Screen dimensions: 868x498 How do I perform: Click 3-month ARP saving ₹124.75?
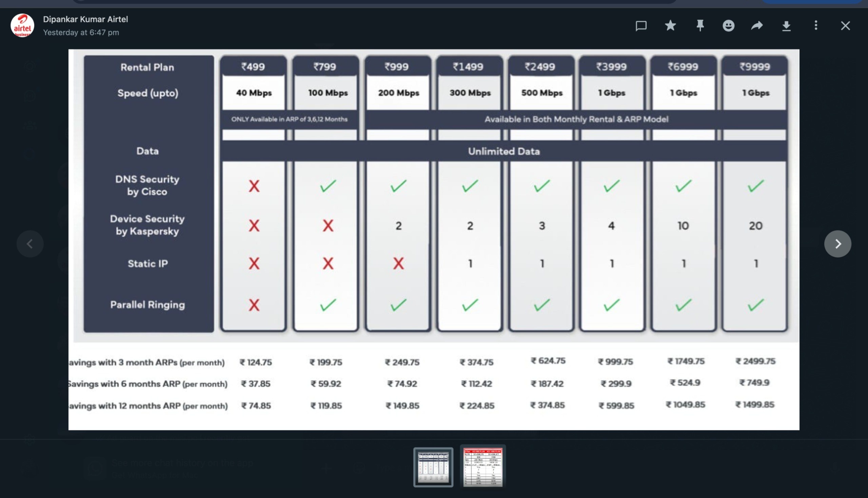(x=256, y=362)
